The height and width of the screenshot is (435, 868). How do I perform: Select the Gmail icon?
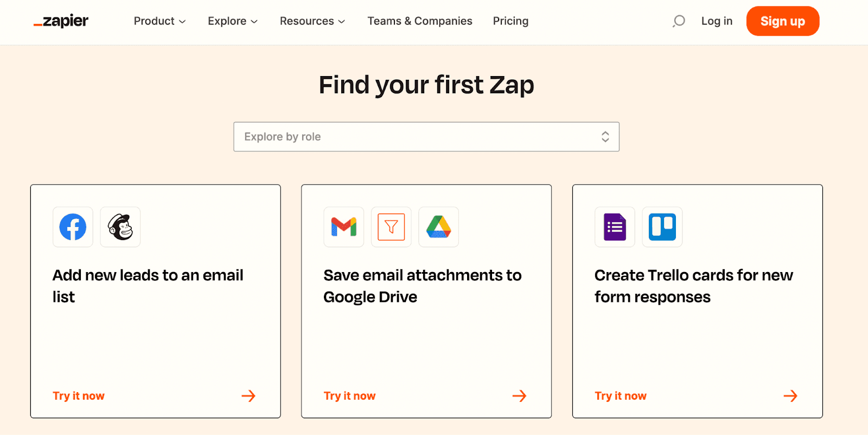click(x=343, y=227)
